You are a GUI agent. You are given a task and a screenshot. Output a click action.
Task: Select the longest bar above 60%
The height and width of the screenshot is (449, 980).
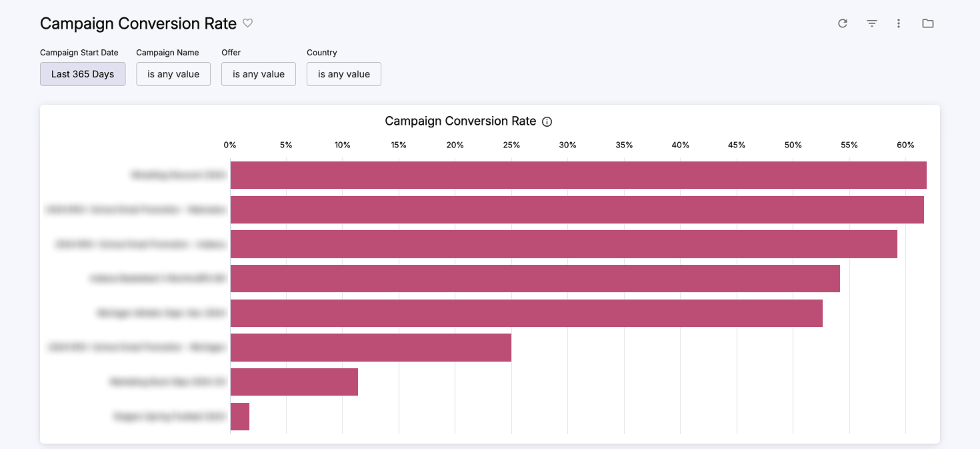578,175
